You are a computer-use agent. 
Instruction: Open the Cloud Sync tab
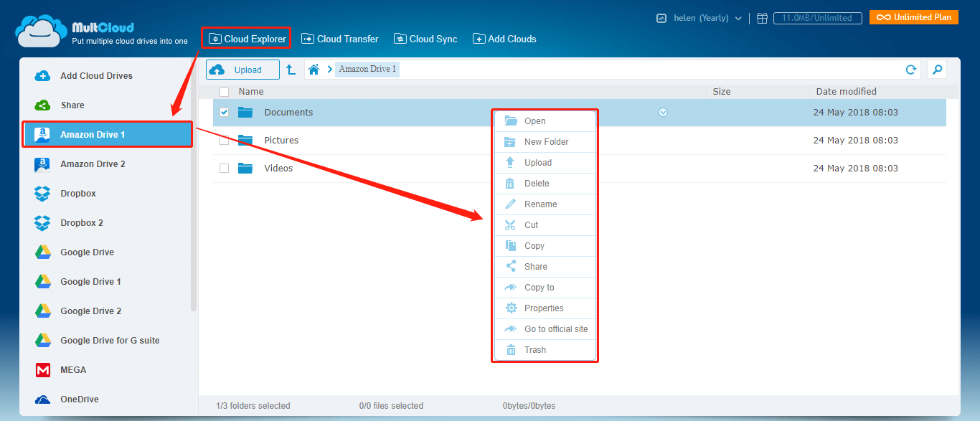425,39
